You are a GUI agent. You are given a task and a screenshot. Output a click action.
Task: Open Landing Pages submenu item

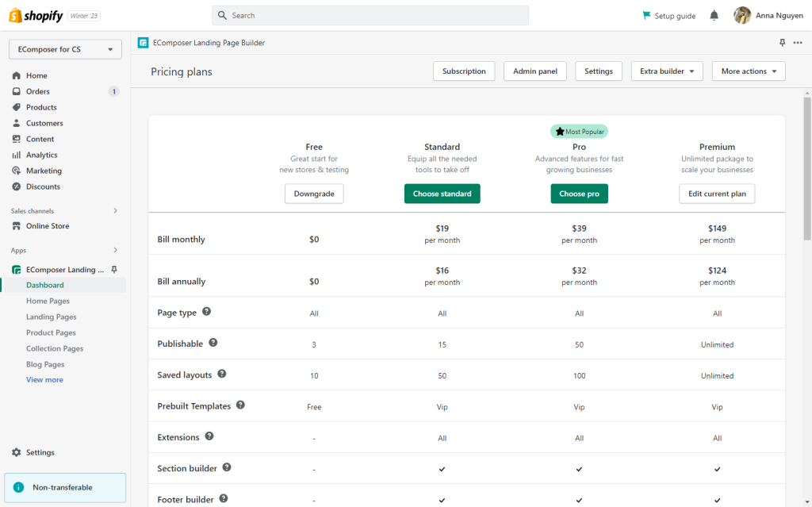click(52, 317)
